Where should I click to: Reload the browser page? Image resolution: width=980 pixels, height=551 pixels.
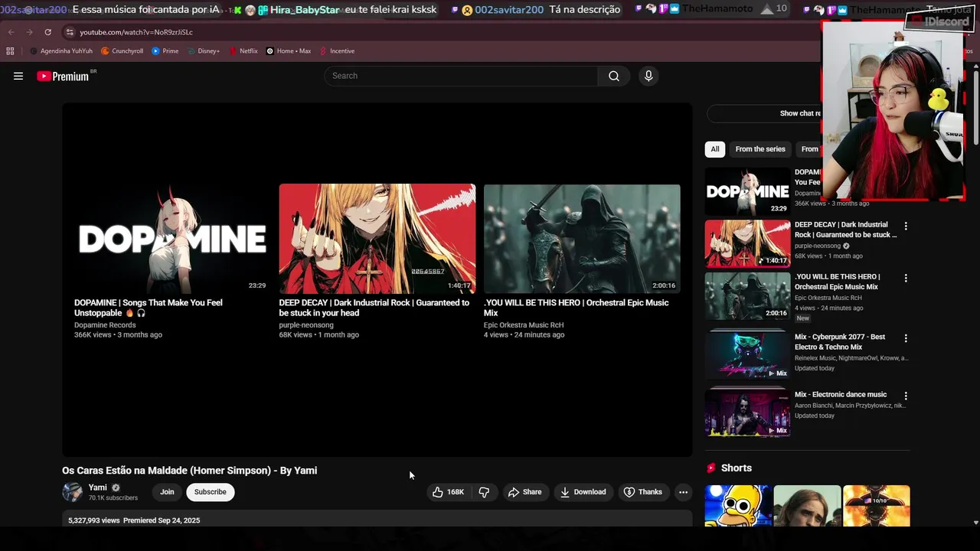[47, 32]
